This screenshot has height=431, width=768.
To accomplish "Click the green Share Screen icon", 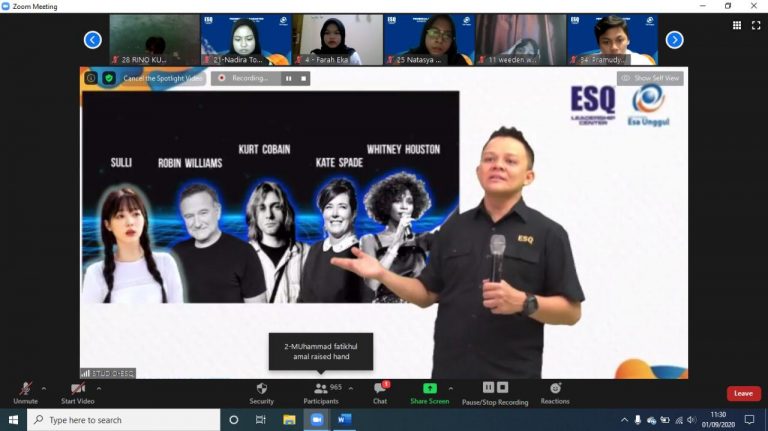I will click(430, 389).
